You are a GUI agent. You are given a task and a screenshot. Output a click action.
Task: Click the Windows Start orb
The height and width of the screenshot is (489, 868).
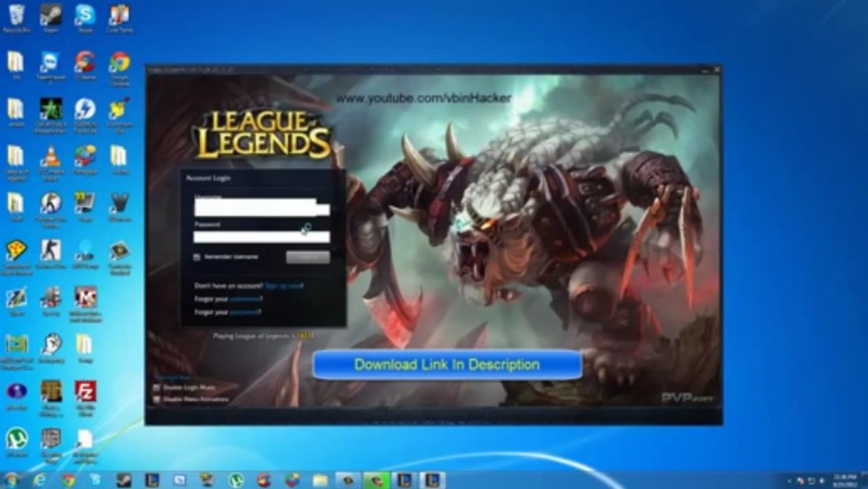(12, 480)
